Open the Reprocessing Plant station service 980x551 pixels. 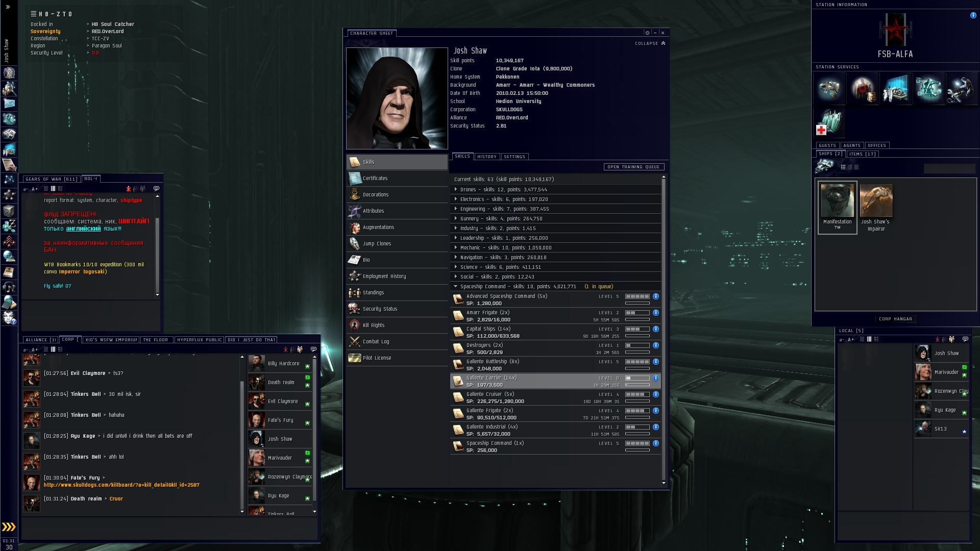coord(829,88)
